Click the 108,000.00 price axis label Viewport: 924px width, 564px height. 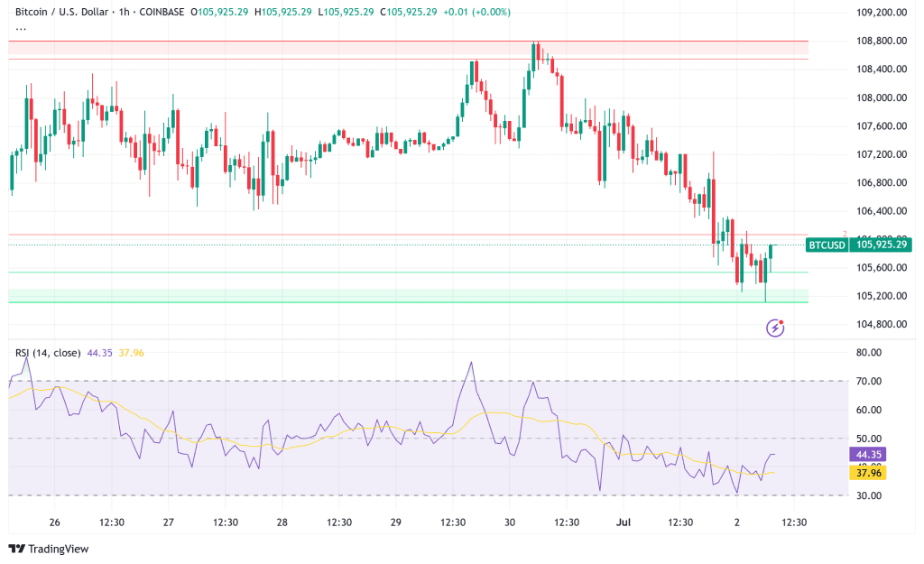880,97
